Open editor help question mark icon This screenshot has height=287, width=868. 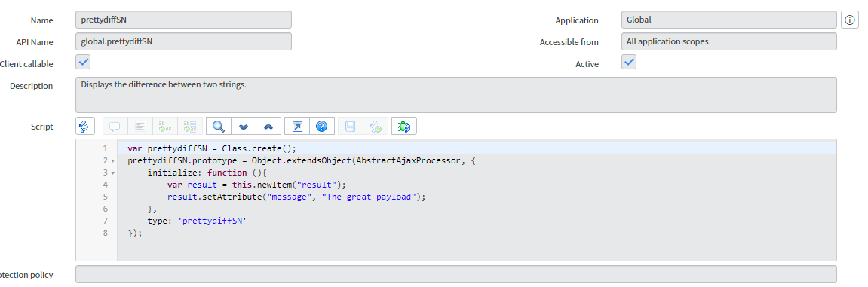[x=322, y=126]
